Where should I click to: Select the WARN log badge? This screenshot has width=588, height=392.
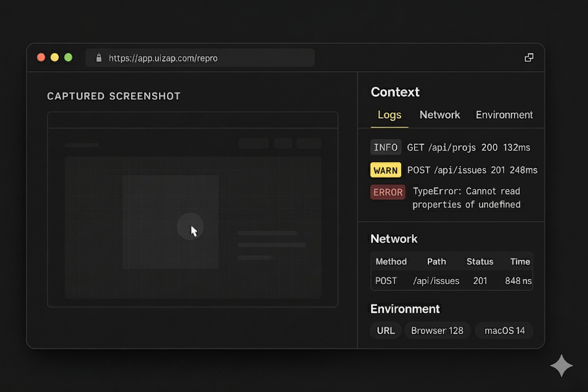(x=385, y=170)
